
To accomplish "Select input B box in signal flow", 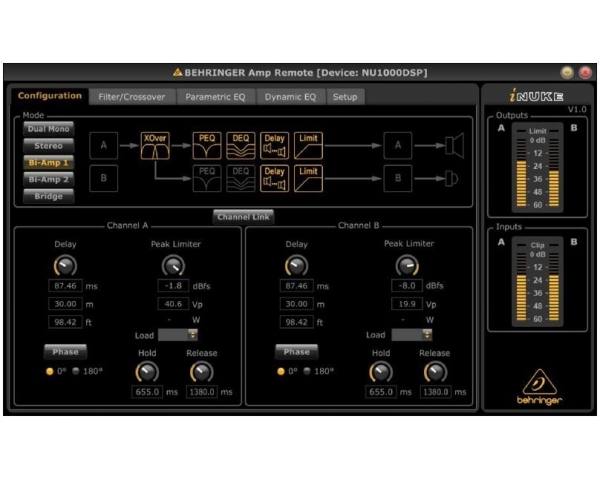I will pos(104,179).
